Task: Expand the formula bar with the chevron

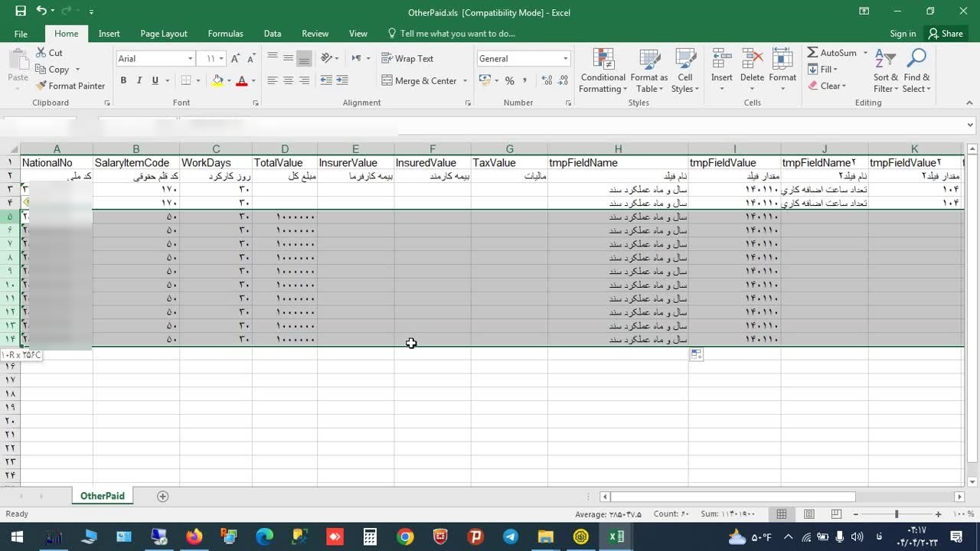Action: pos(970,125)
